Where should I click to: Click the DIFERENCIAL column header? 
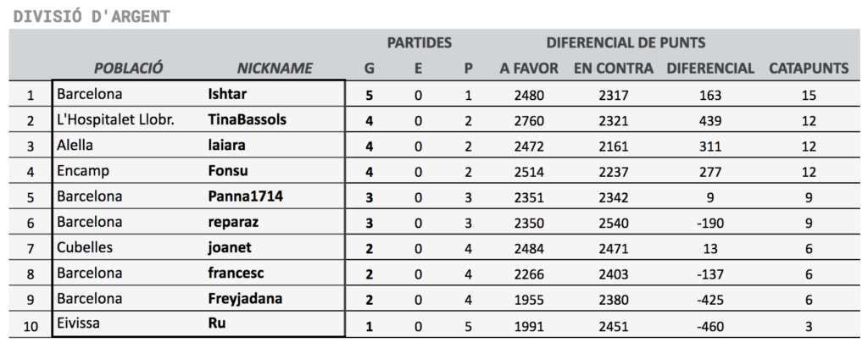coord(710,68)
